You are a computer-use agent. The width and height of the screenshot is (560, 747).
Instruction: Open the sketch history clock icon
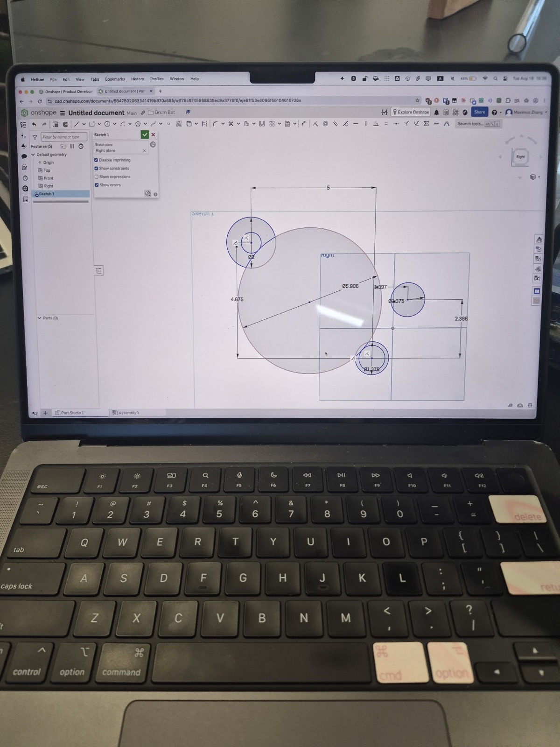153,145
